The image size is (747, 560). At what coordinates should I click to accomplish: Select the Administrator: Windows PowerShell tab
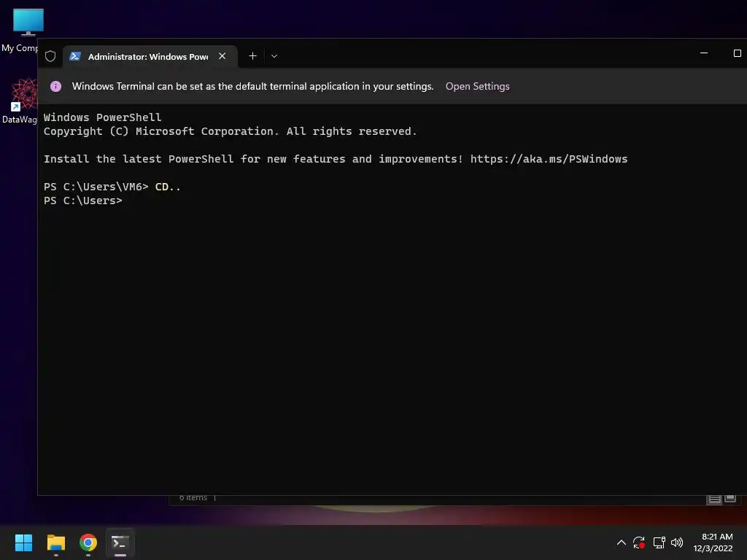(150, 57)
